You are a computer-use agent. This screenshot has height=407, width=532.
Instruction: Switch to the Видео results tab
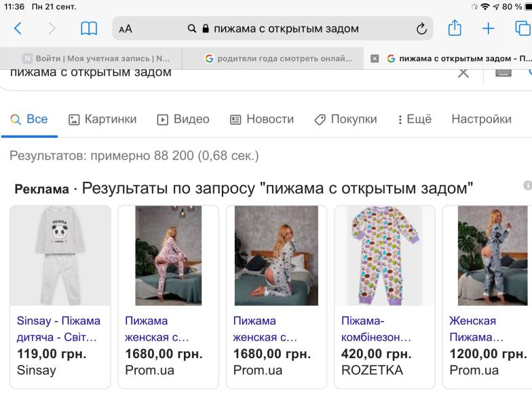click(x=183, y=119)
